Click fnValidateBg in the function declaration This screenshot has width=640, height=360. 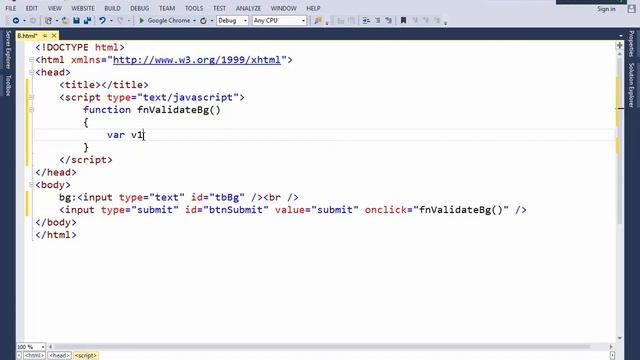click(x=173, y=110)
